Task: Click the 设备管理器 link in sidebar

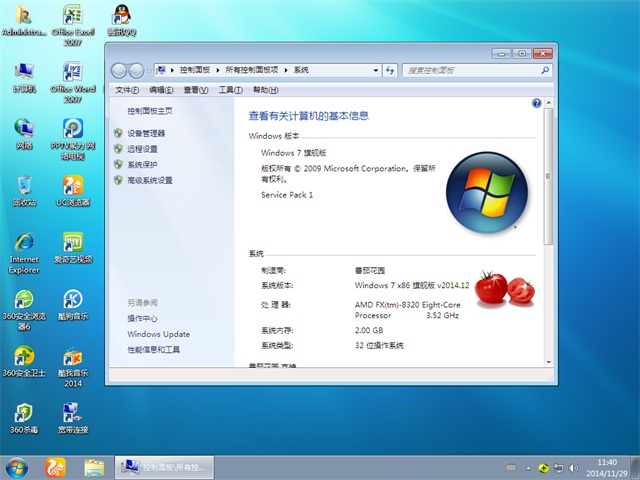Action: (x=146, y=133)
